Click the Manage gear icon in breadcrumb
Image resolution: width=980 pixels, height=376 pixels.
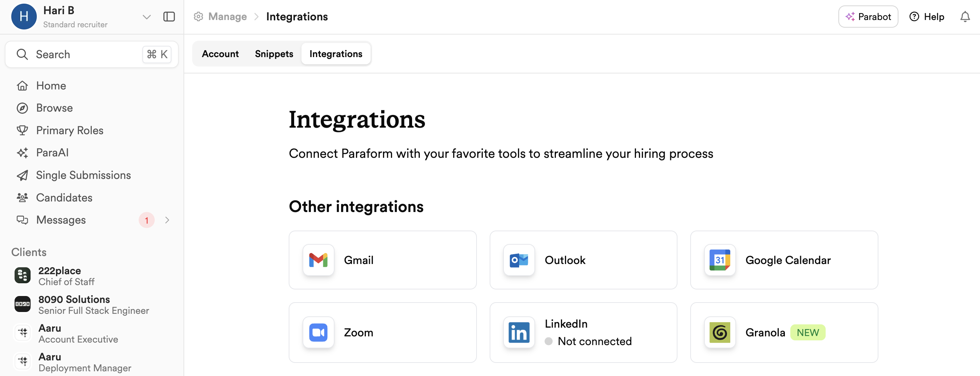198,17
